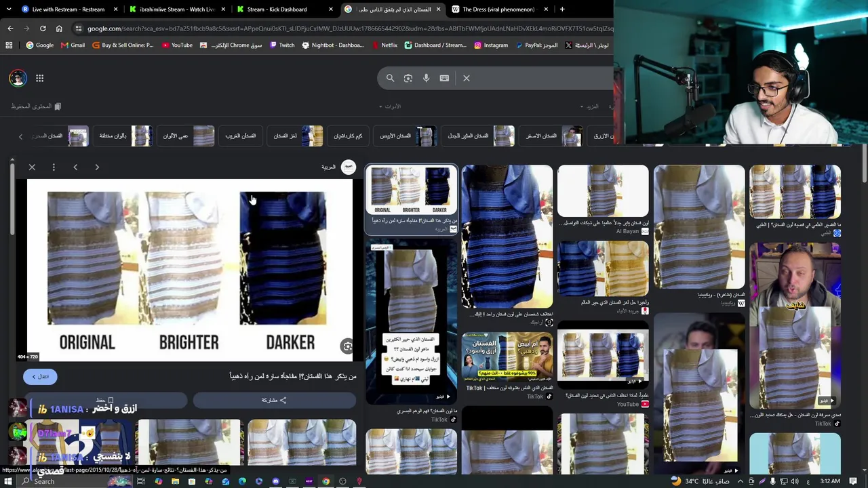Open preview article title link
The height and width of the screenshot is (488, 868).
click(x=292, y=376)
